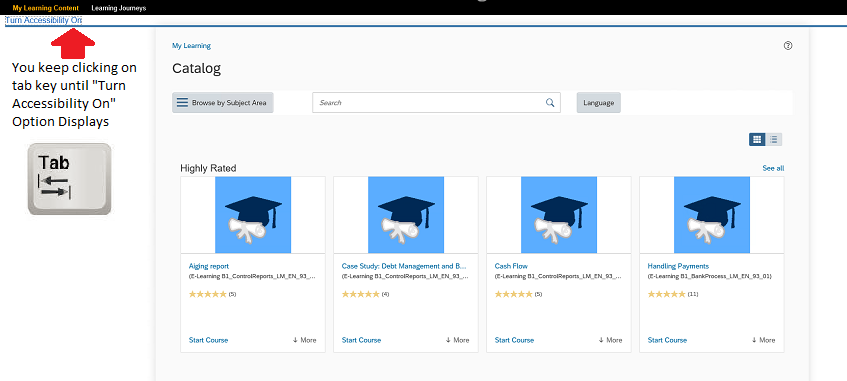Expand More on Cash Flow card
The width and height of the screenshot is (847, 381).
pyautogui.click(x=610, y=340)
